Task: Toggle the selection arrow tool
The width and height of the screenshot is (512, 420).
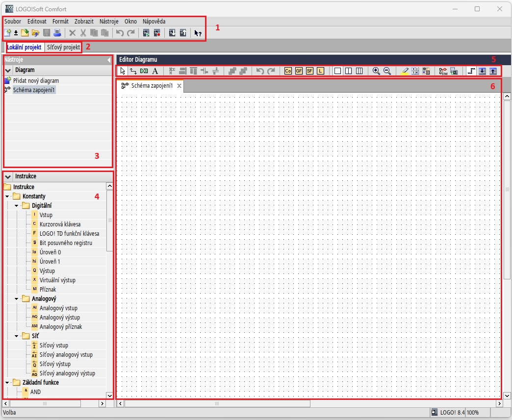Action: pyautogui.click(x=123, y=71)
